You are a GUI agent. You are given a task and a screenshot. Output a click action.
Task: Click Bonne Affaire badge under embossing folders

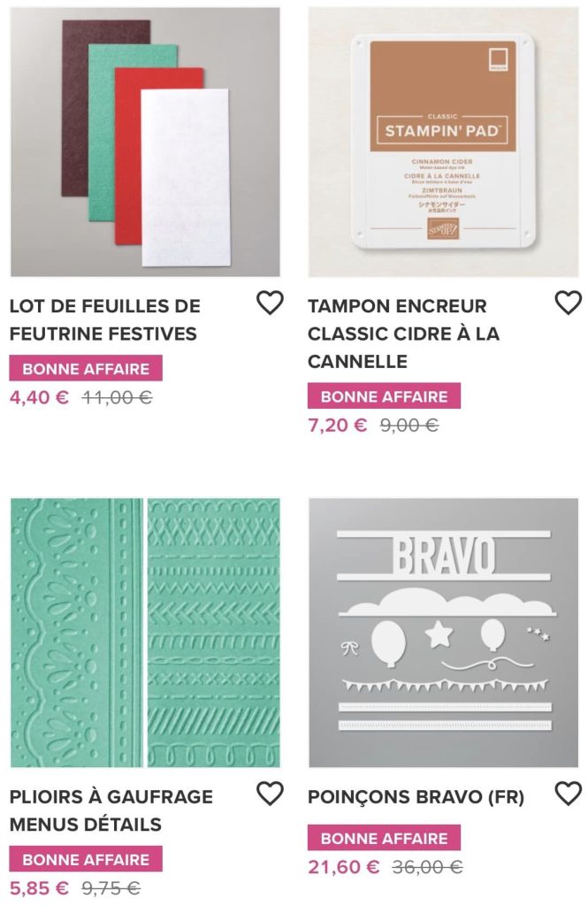86,859
